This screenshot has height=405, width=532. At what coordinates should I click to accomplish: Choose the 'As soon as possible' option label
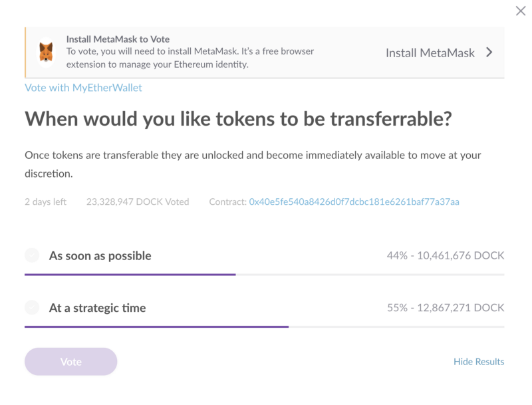click(100, 256)
